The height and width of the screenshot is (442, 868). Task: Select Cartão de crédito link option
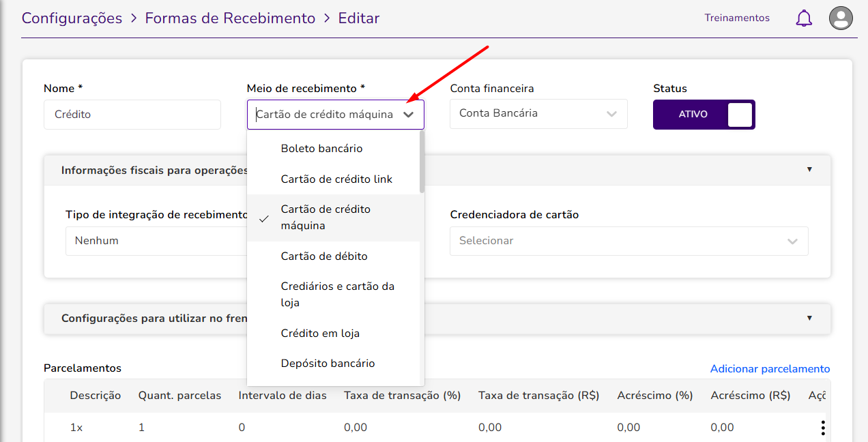click(x=333, y=179)
